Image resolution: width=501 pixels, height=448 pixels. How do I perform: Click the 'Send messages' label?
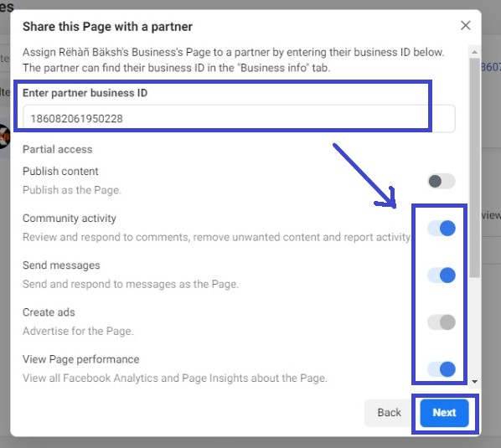61,265
